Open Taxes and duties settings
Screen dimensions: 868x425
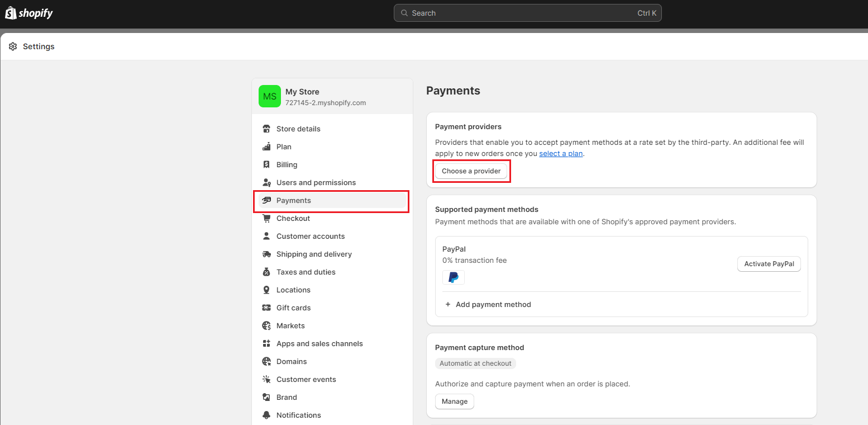point(332,272)
